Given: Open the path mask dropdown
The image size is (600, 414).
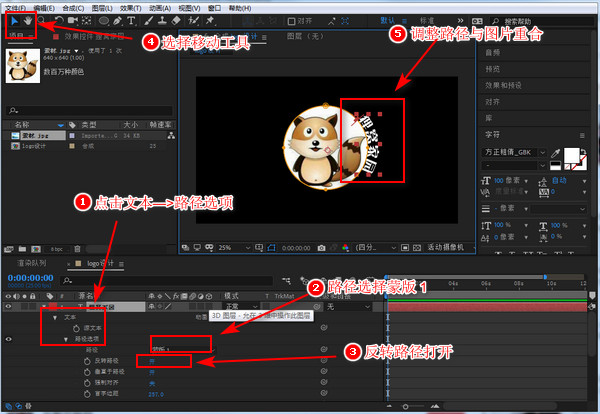Looking at the screenshot, I should (183, 349).
